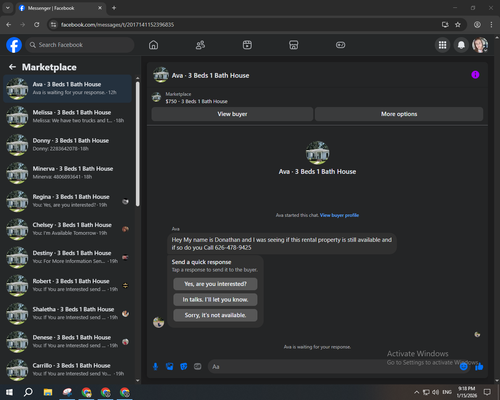Open the ENG language indicator in tray
This screenshot has height=400, width=500.
(x=447, y=392)
